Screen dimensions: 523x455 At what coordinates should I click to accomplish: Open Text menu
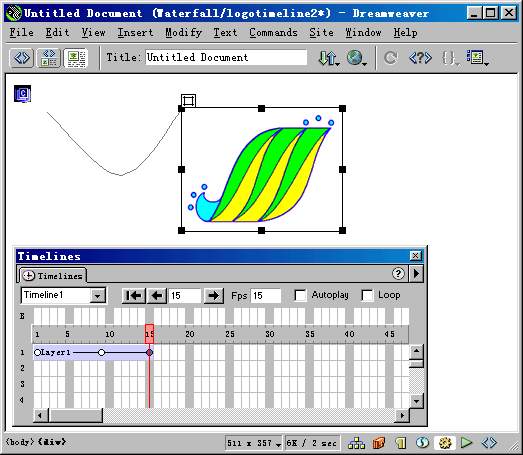pyautogui.click(x=225, y=32)
